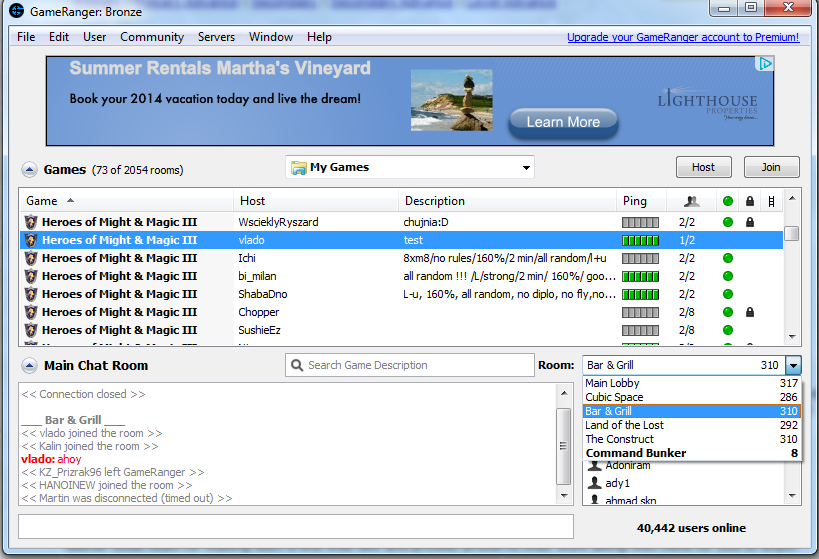The height and width of the screenshot is (559, 819).
Task: Click the magnifier icon in the search box
Action: point(297,365)
